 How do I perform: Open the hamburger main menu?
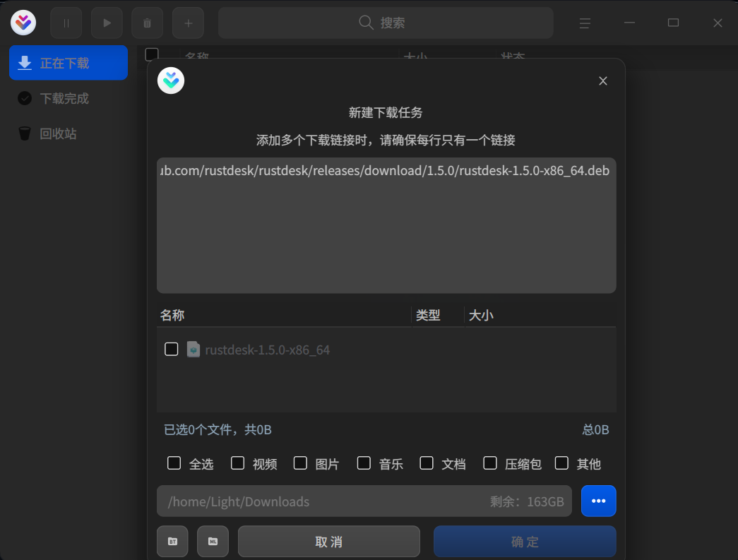[585, 23]
